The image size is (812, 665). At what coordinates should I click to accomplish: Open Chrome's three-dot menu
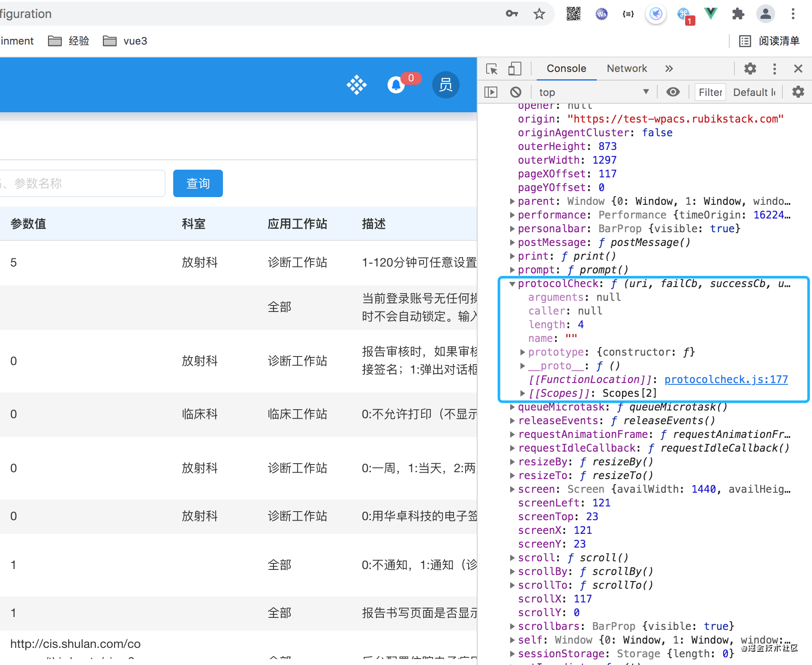pos(793,14)
